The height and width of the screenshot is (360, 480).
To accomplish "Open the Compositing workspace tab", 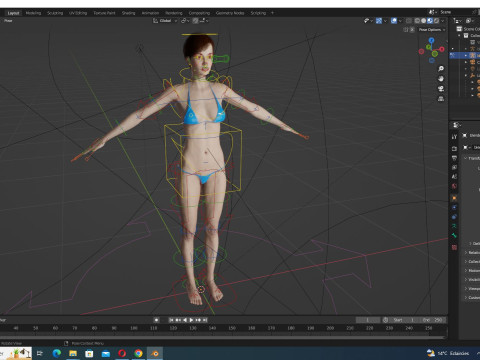I will (x=199, y=13).
